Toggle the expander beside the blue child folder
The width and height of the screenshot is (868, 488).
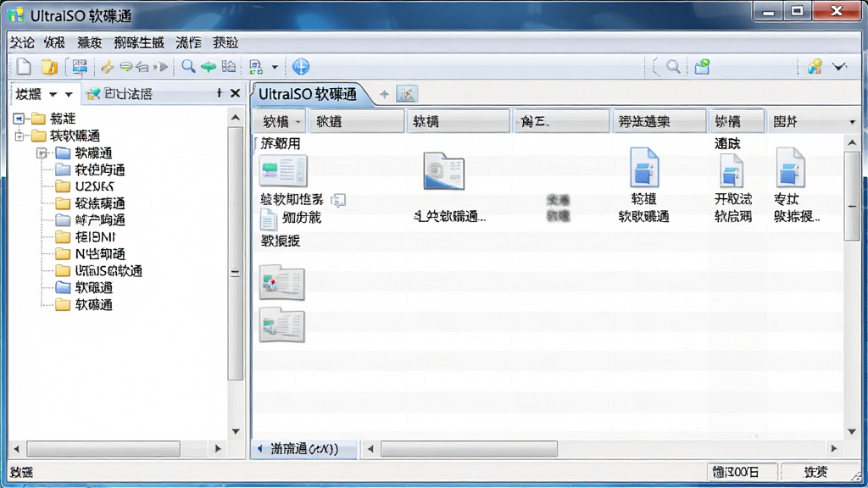tap(42, 152)
